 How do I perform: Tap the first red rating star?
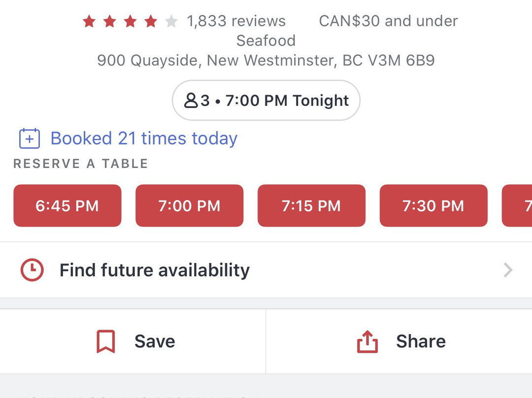[89, 21]
